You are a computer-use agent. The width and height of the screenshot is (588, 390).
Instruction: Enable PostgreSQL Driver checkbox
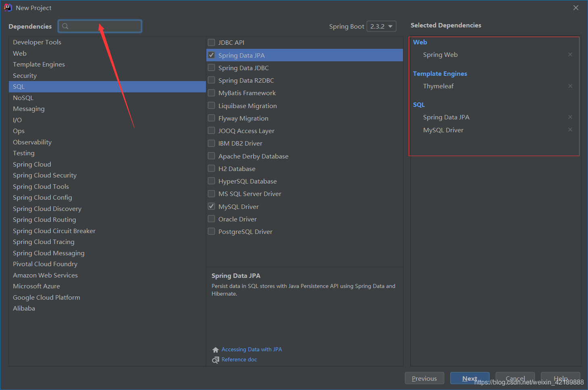[x=211, y=231]
